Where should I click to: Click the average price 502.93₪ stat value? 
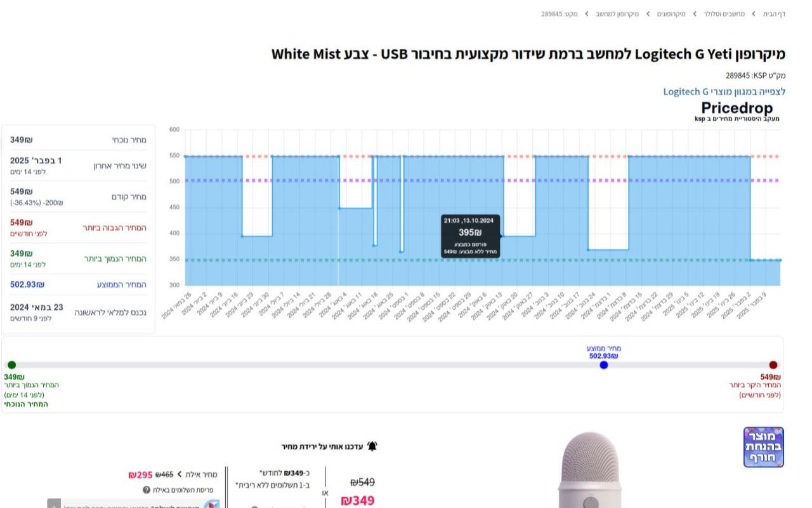click(x=27, y=284)
